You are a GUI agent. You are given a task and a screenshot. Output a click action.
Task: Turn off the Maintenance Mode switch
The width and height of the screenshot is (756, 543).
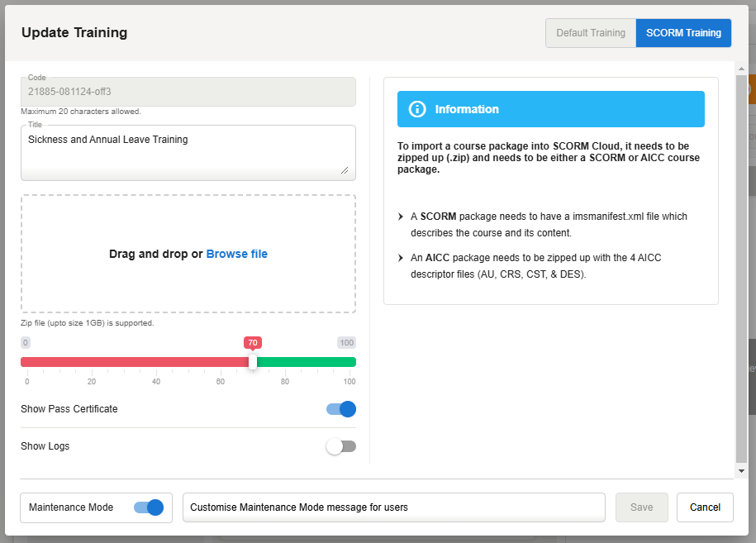click(x=148, y=507)
